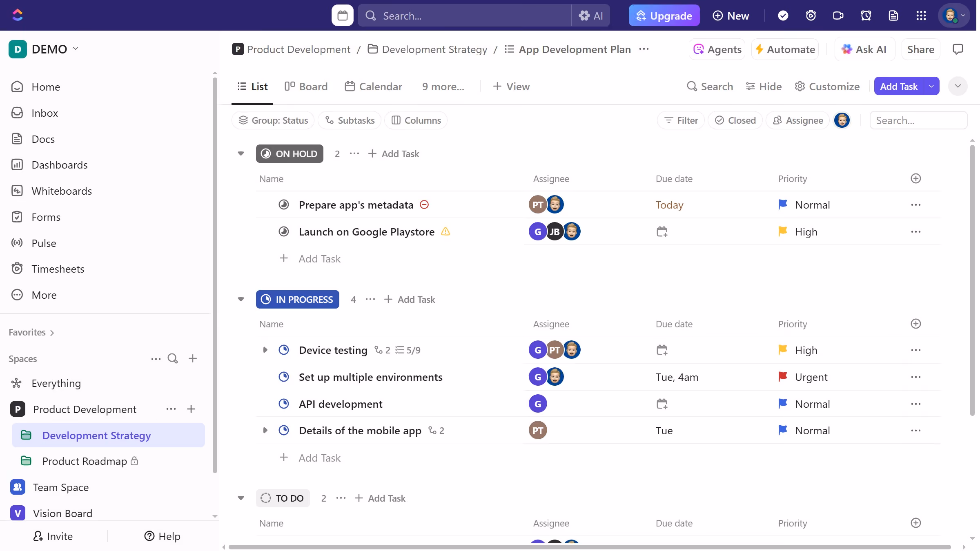Open the calendar icon beside search bar
This screenshot has width=980, height=551.
click(342, 16)
